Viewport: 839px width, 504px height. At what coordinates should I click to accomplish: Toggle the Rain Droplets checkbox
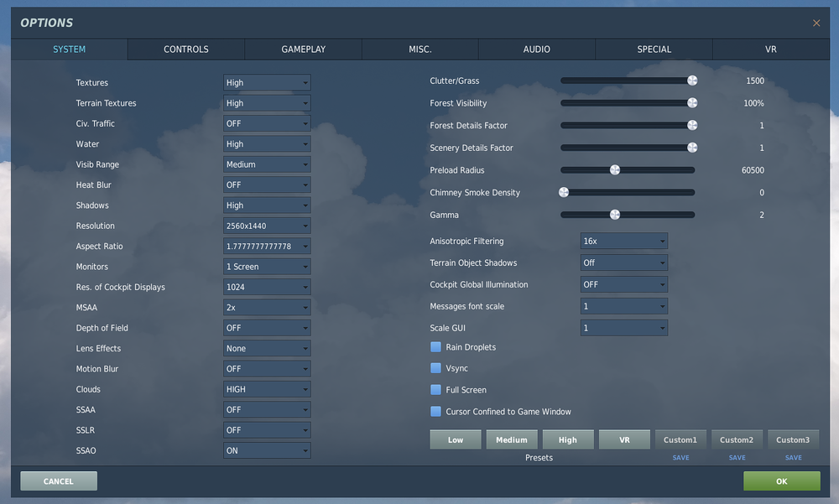[435, 346]
